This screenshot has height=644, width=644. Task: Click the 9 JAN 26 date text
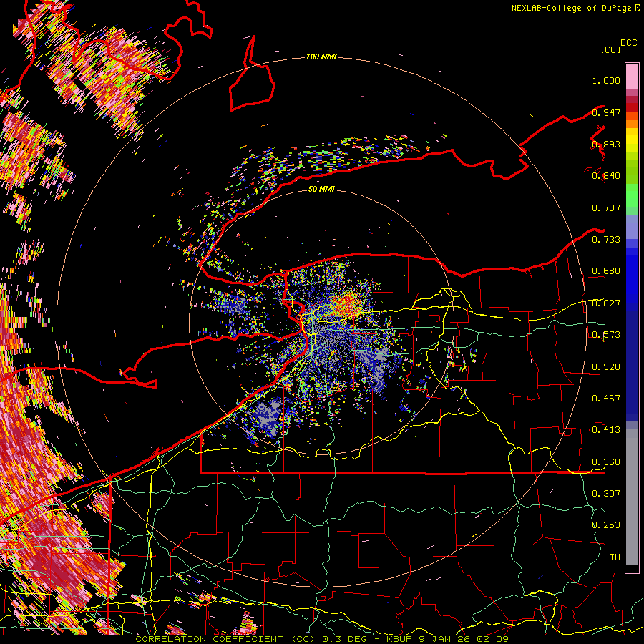(x=445, y=639)
